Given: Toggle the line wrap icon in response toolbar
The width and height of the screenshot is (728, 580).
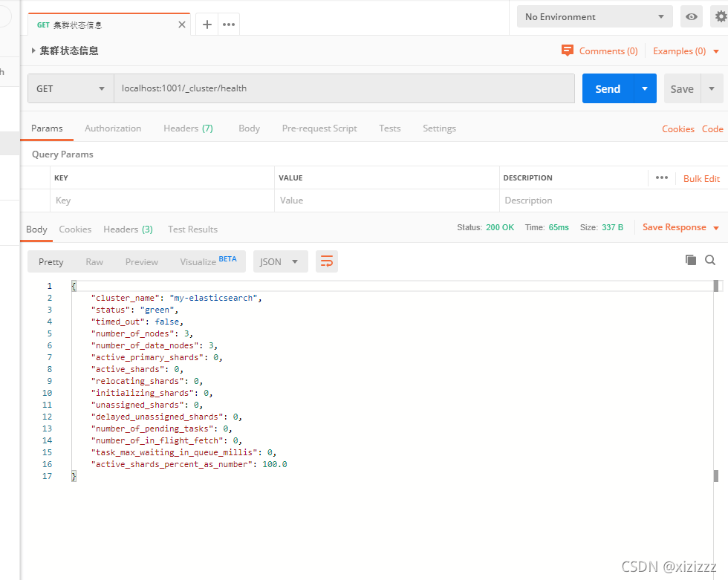Looking at the screenshot, I should pyautogui.click(x=327, y=261).
